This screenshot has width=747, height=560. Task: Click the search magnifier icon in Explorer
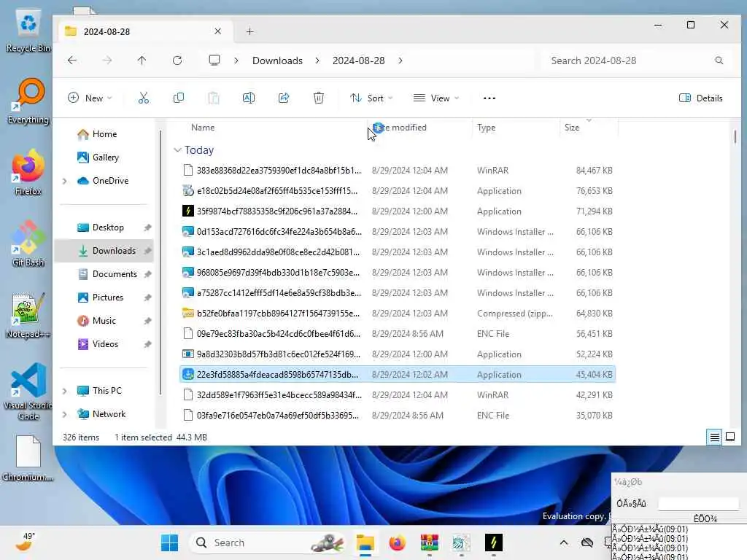click(719, 61)
